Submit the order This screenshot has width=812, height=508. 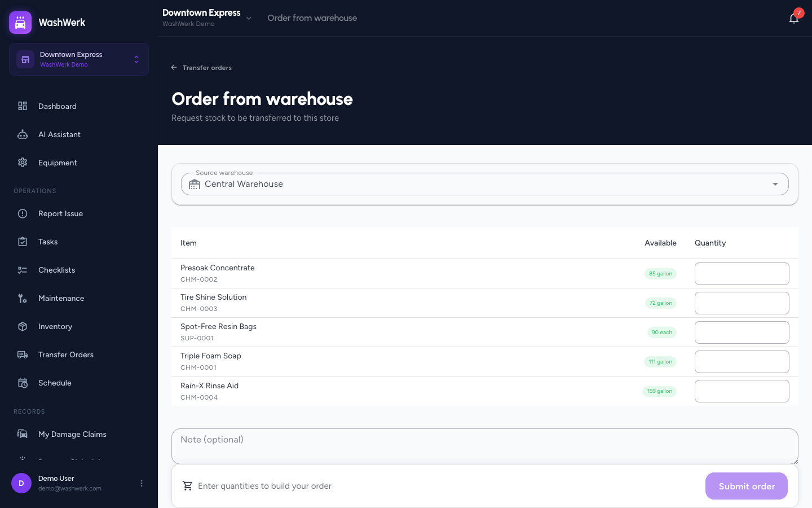[747, 486]
